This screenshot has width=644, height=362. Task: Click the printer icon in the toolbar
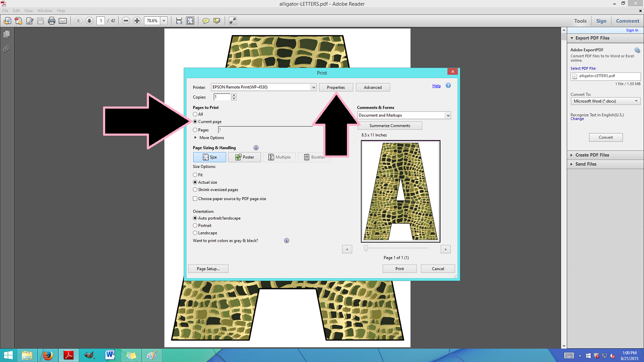[x=52, y=21]
